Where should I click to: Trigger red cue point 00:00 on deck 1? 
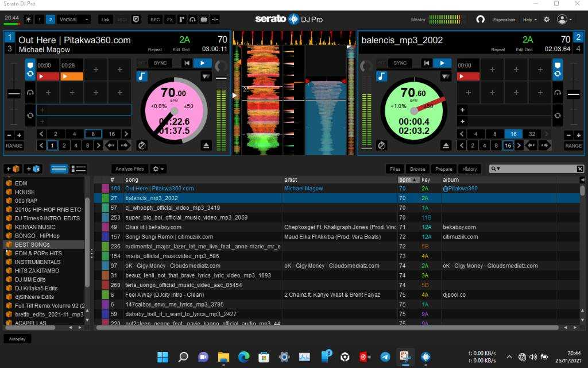point(48,76)
